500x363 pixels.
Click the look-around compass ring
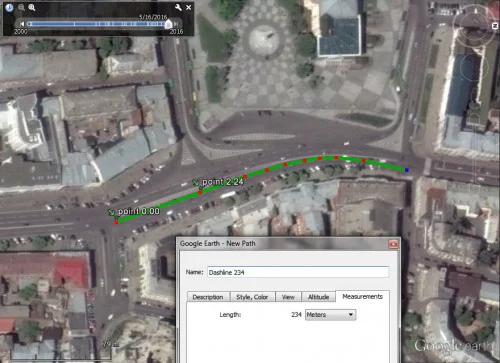pyautogui.click(x=476, y=26)
